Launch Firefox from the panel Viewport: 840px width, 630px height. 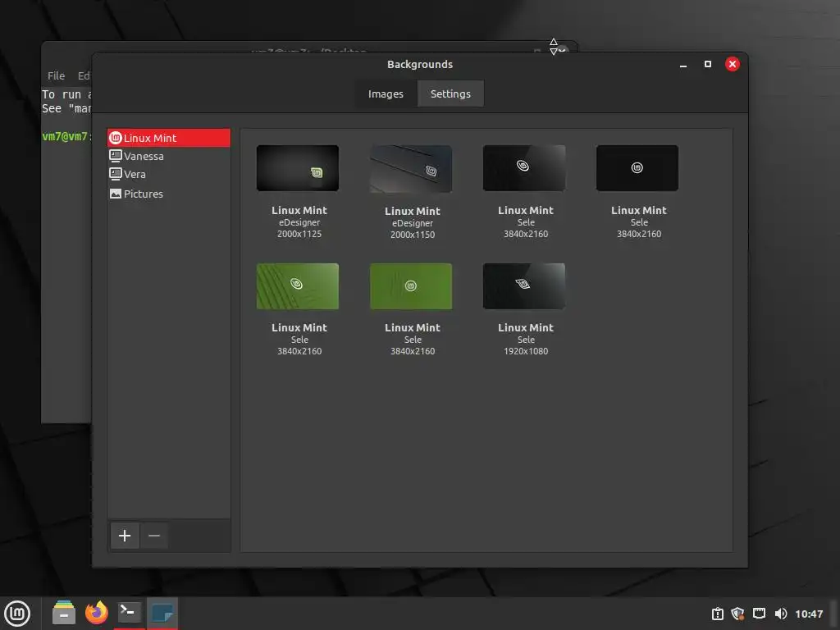[97, 613]
